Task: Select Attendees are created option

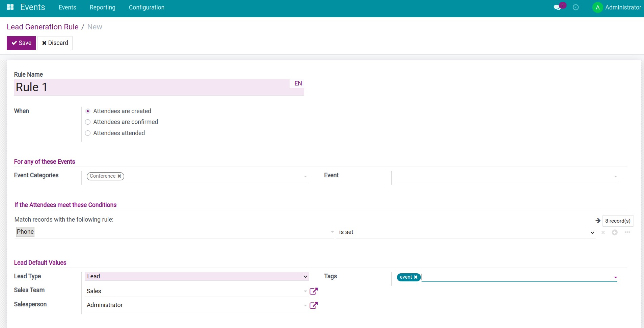Action: [x=88, y=111]
